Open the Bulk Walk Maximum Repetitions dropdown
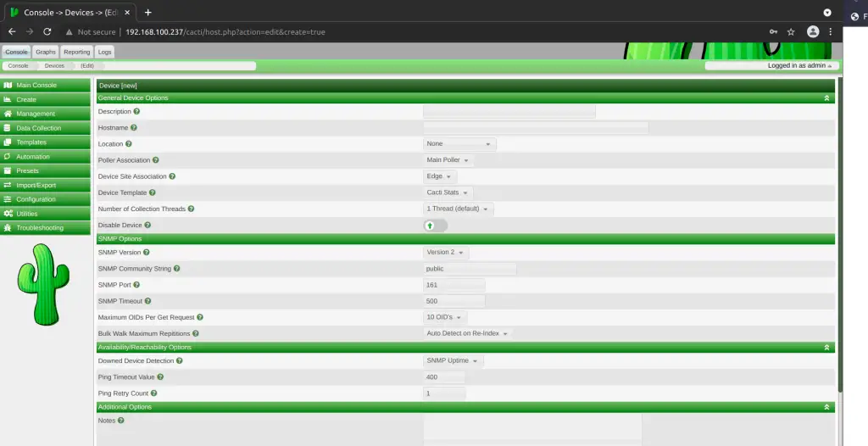Screen dimensions: 868x446 point(468,333)
